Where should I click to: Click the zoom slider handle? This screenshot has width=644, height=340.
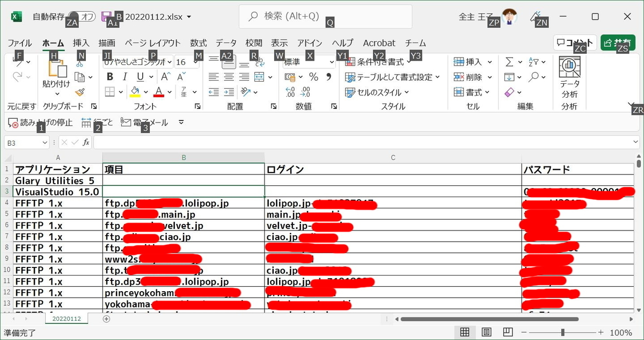pos(562,332)
